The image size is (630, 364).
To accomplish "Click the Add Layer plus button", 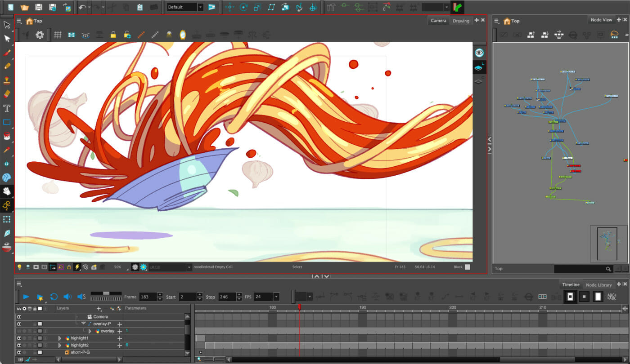I will pyautogui.click(x=99, y=309).
